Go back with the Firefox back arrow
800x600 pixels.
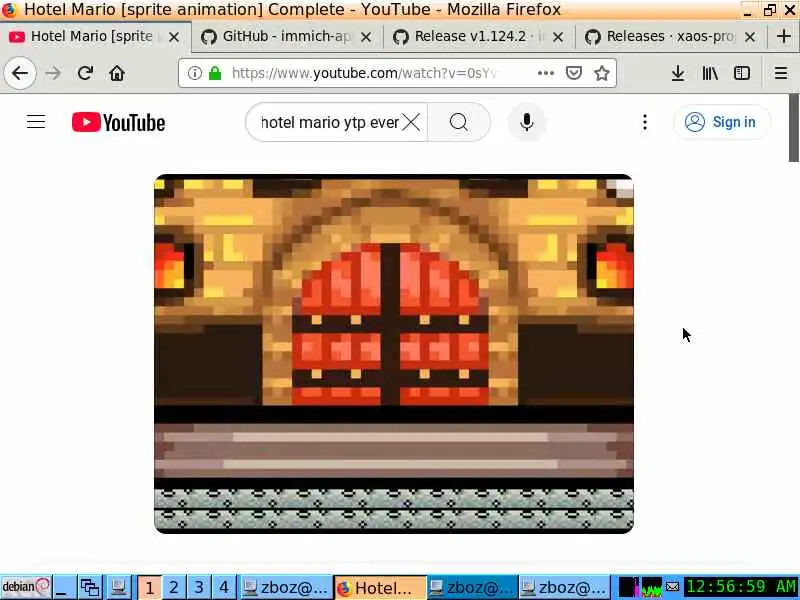coord(20,73)
